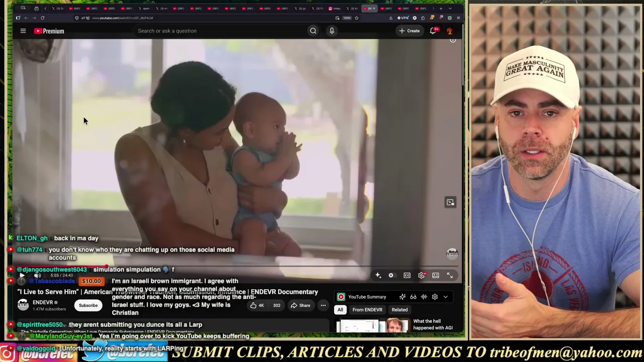644x362 pixels.
Task: Switch to the Instagram browser tab
Action: [x=335, y=9]
